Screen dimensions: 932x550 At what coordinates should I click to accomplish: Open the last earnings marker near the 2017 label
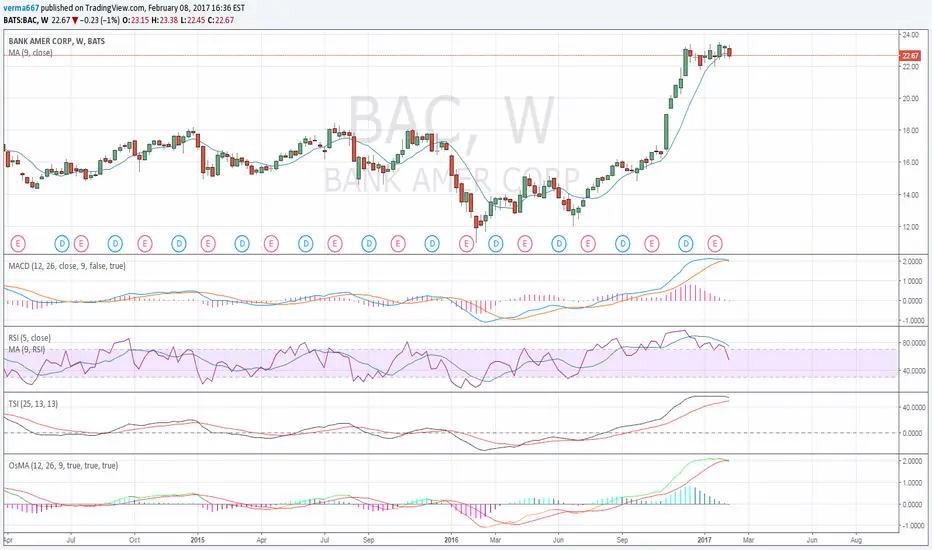(715, 243)
